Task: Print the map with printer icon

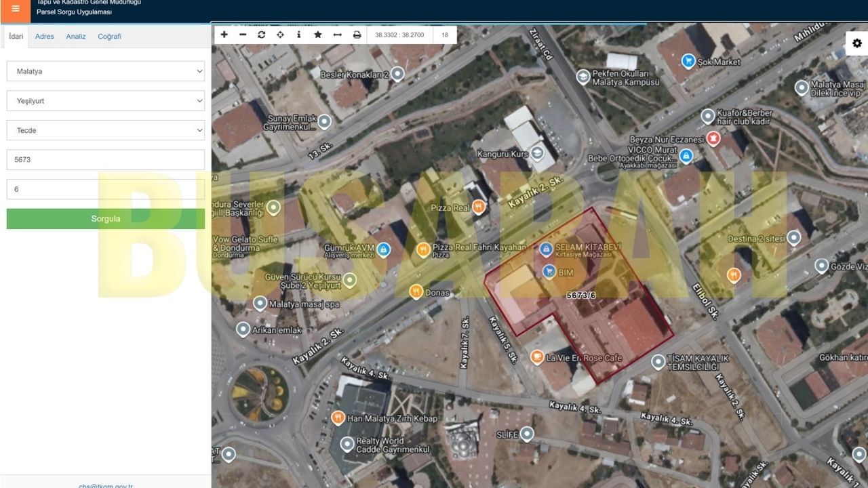Action: [x=357, y=35]
